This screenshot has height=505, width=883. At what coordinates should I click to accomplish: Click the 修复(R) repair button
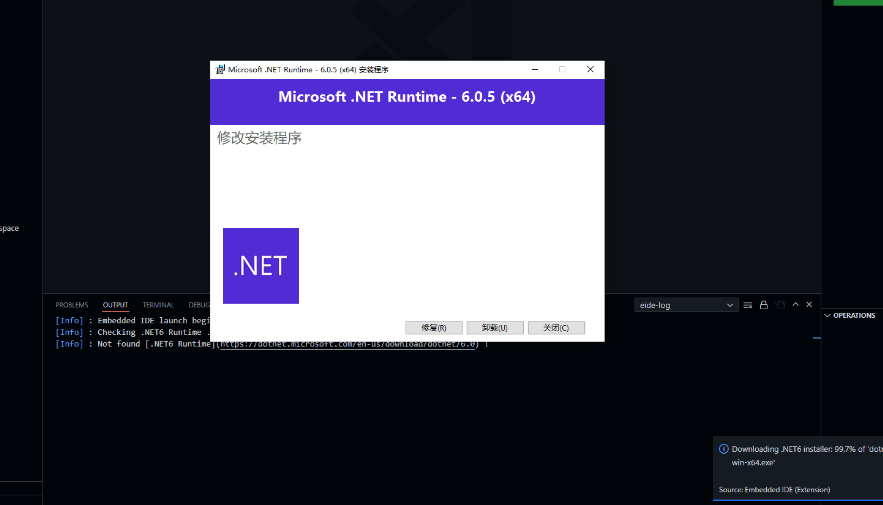pos(434,328)
